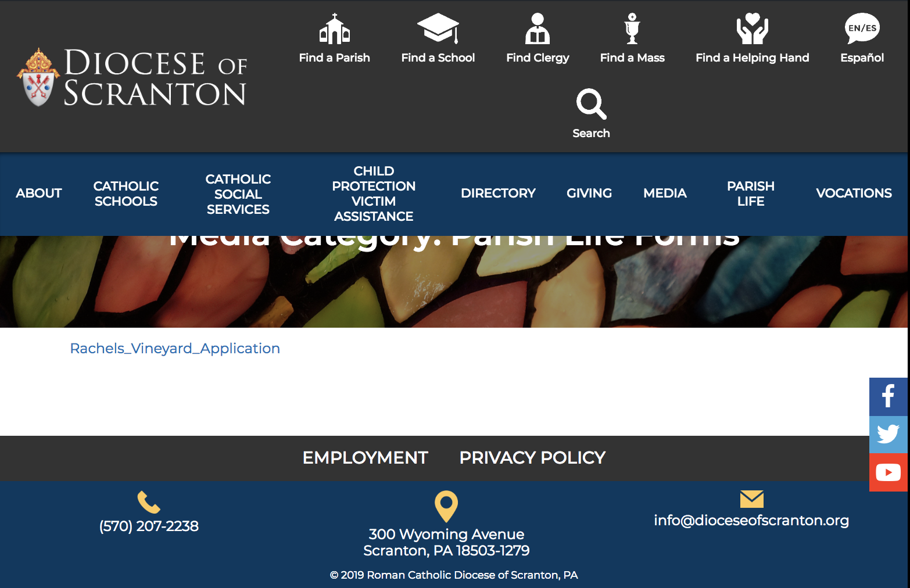
Task: Open the Rachels_Vineyard_Application link
Action: [175, 348]
